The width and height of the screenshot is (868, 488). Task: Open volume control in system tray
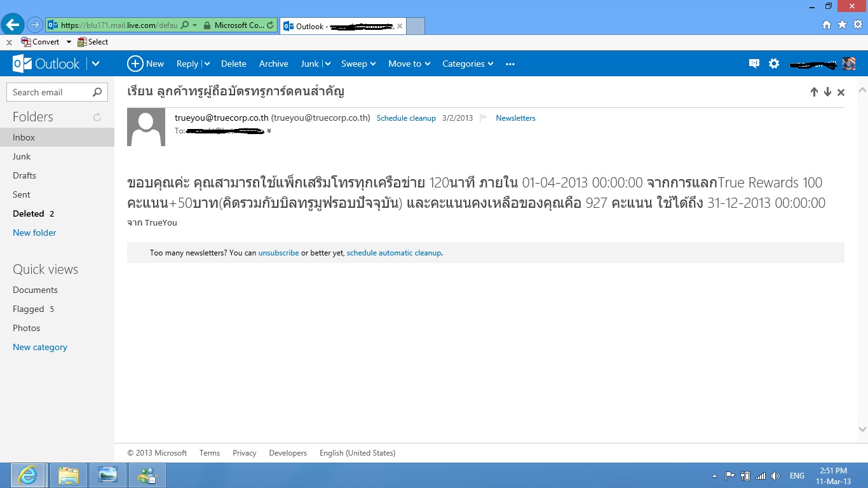(x=775, y=475)
